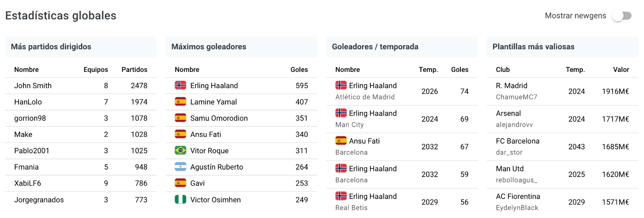Open John Smith manager entry
Image resolution: width=644 pixels, height=218 pixels.
coord(80,86)
